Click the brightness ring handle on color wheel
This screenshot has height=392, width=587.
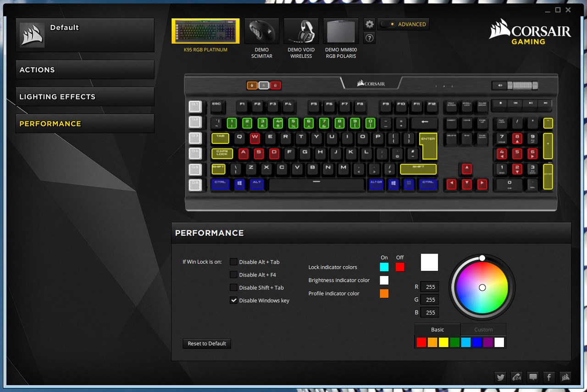(482, 258)
